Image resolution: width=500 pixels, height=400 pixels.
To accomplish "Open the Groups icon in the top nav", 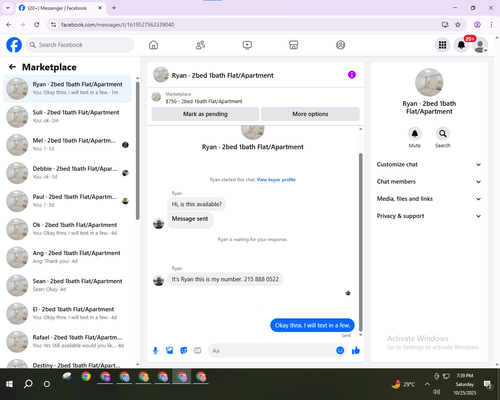I will coord(340,45).
